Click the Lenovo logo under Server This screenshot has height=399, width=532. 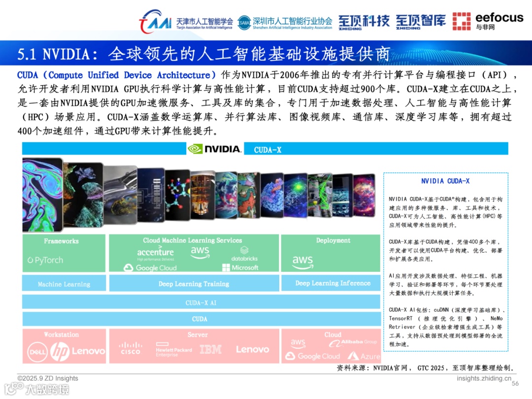[x=253, y=349]
